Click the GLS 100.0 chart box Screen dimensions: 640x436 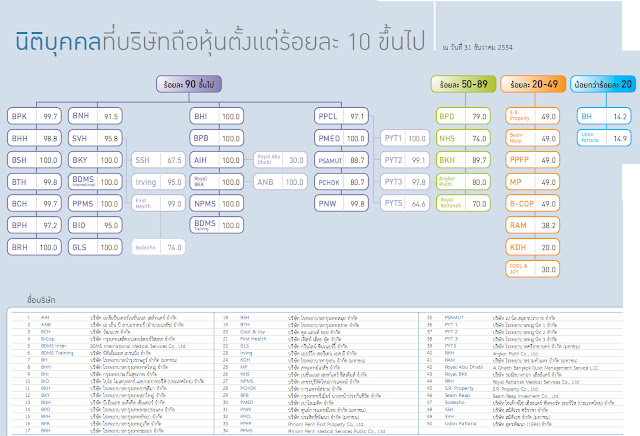95,247
